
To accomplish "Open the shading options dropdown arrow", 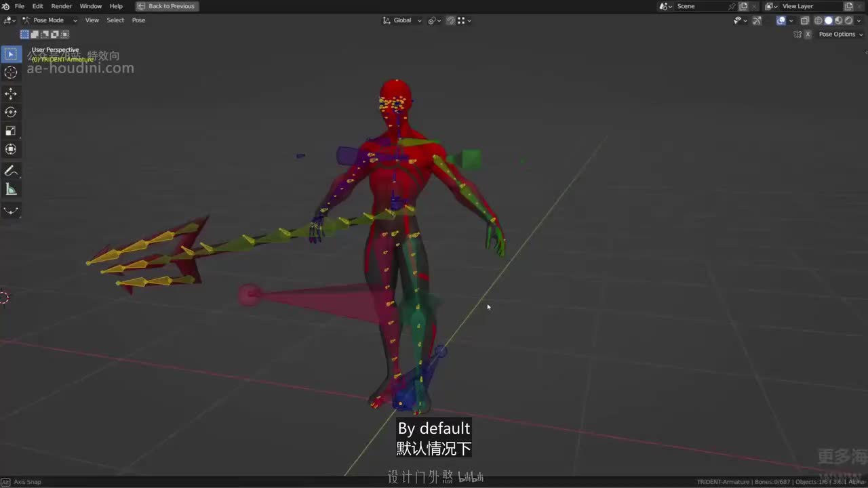I will [x=859, y=20].
